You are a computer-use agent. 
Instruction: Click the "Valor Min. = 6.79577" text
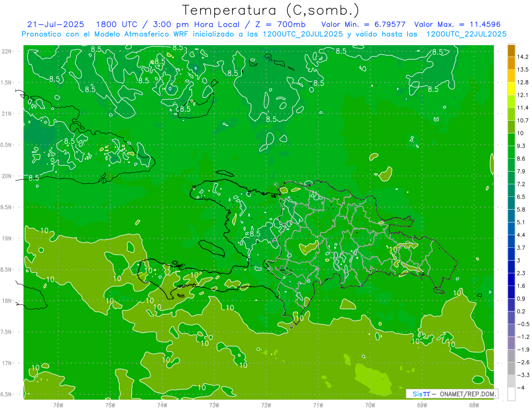tap(363, 24)
